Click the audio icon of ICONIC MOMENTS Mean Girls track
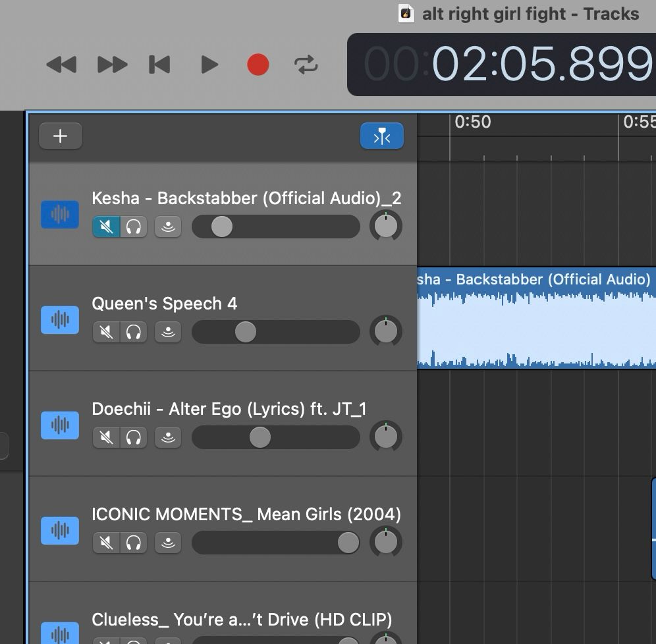Image resolution: width=656 pixels, height=644 pixels. (x=60, y=531)
